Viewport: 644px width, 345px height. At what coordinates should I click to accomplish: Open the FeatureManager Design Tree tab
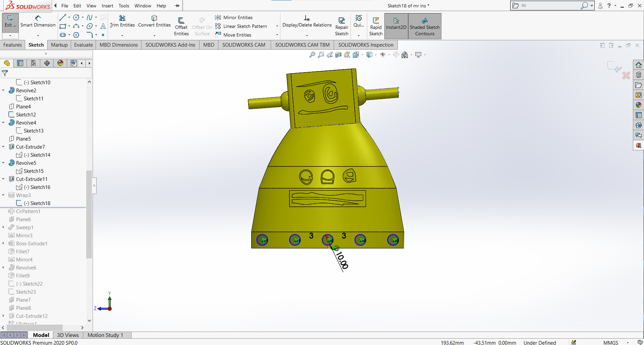coord(7,63)
